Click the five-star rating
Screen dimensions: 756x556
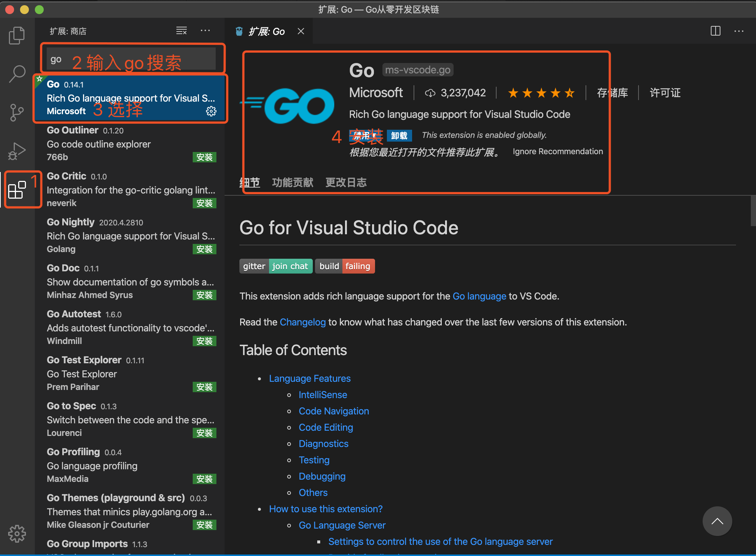coord(541,93)
